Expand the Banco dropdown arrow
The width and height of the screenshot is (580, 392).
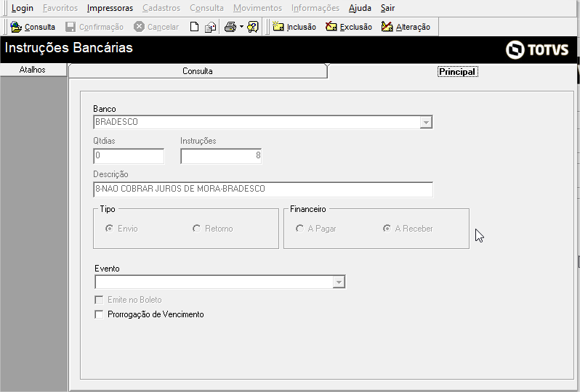point(426,122)
